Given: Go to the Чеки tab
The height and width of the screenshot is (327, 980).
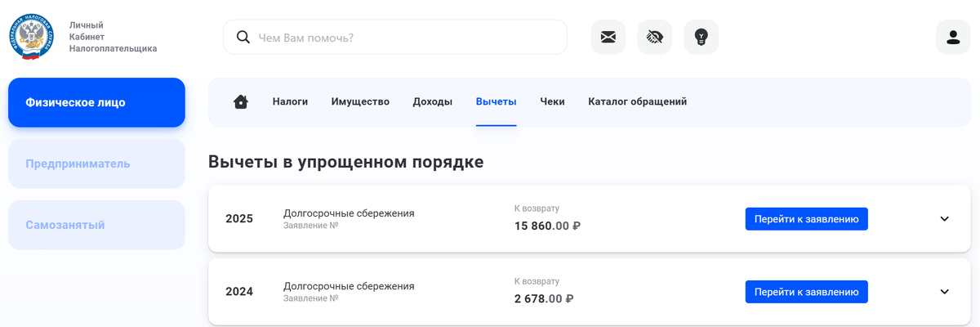Looking at the screenshot, I should (552, 102).
